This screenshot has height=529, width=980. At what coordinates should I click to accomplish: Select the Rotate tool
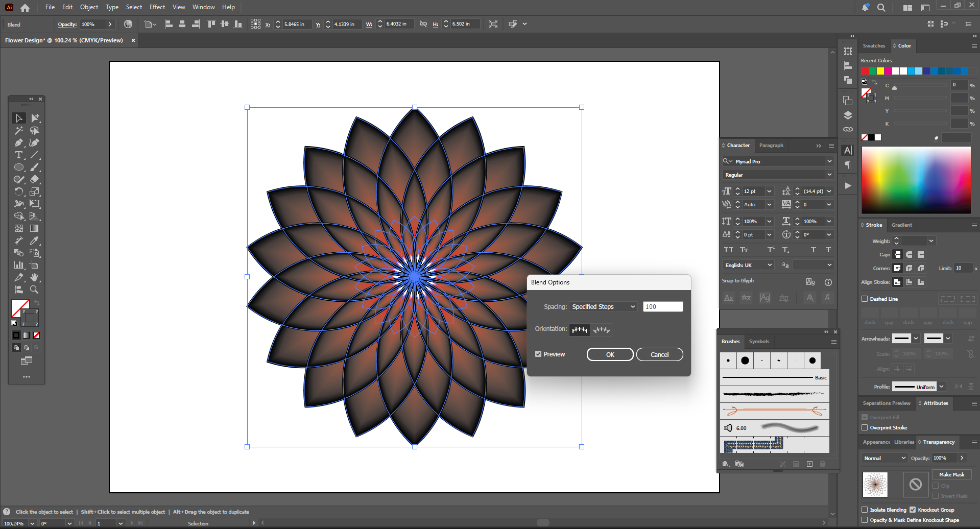19,191
